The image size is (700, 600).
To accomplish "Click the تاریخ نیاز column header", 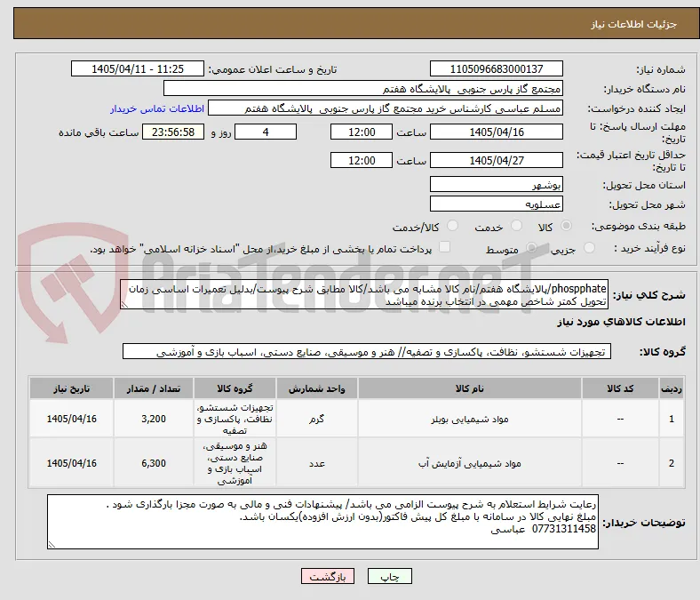I will point(71,388).
